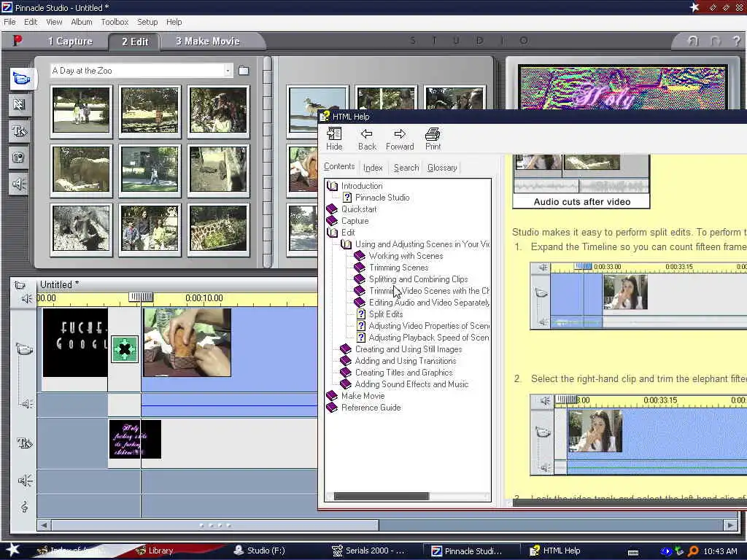Click the video track camcorder icon
Viewport: 747px width, 560px height.
pyautogui.click(x=24, y=349)
